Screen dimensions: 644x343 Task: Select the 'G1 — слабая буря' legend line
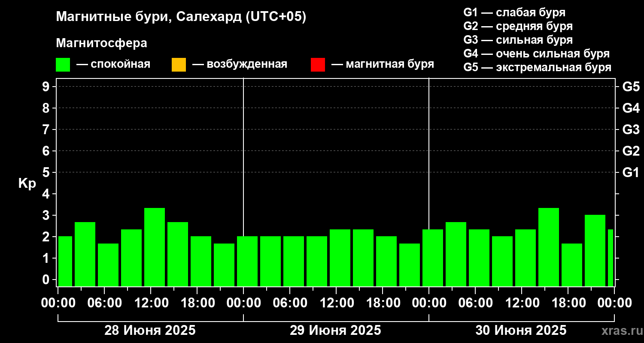(514, 12)
